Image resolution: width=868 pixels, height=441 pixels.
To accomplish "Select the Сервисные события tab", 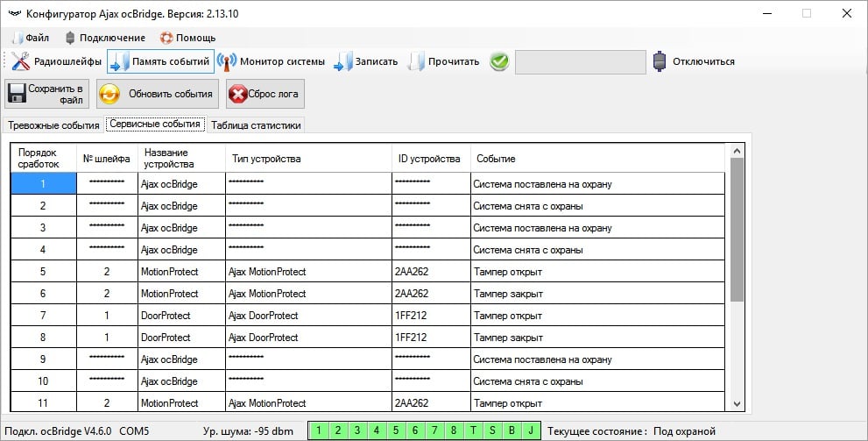I will [x=155, y=124].
